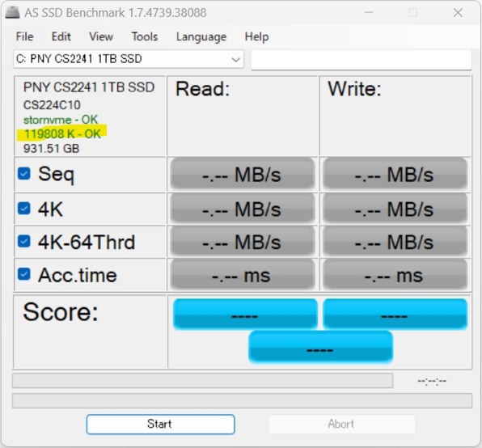
Task: Click the Abort button
Action: coord(342,425)
